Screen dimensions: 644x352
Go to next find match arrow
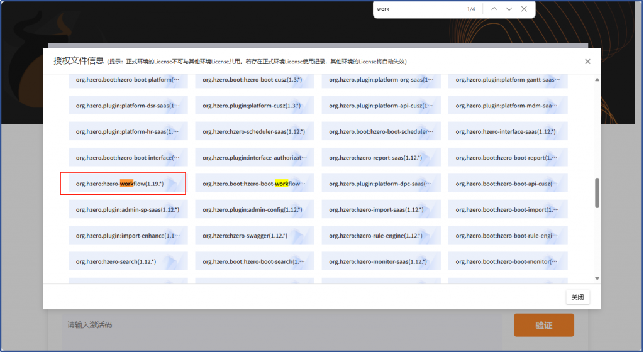click(x=509, y=9)
